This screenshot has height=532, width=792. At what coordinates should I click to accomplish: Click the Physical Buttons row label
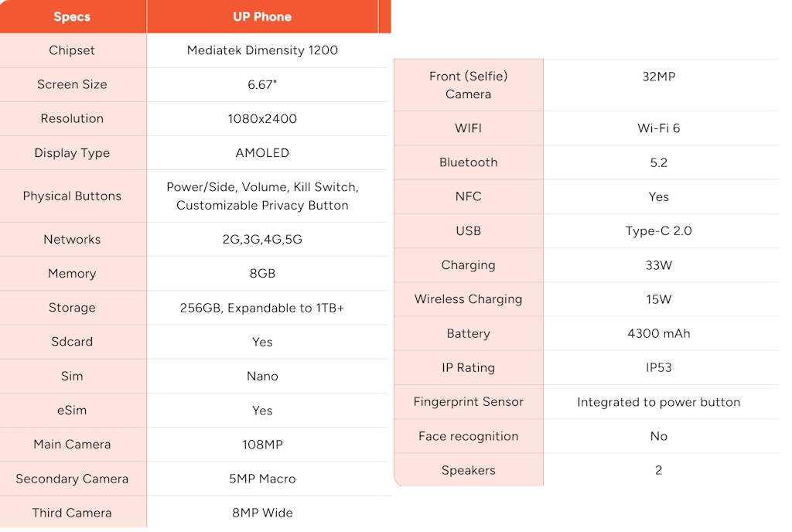[x=72, y=196]
